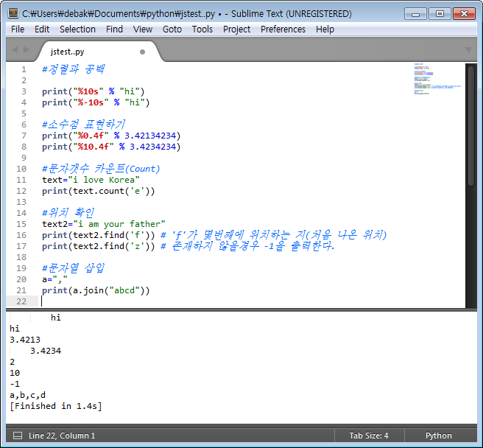Open the Tab Size: 4 selector
The height and width of the screenshot is (448, 483).
click(369, 435)
